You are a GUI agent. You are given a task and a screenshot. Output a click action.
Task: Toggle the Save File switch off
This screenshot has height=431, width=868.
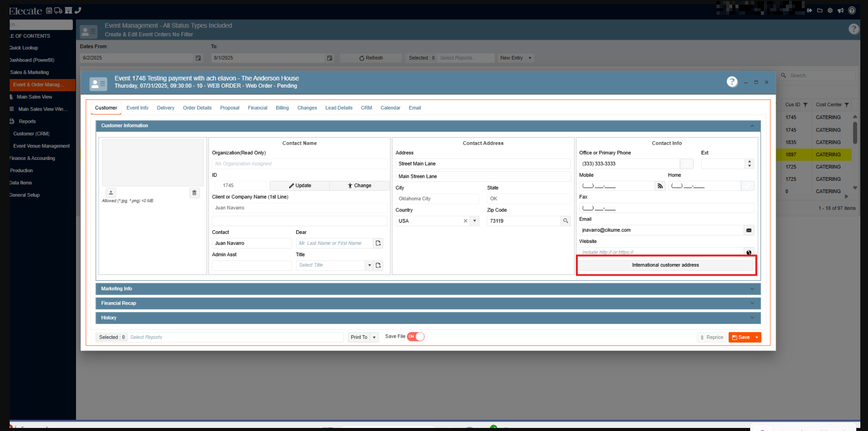click(416, 337)
